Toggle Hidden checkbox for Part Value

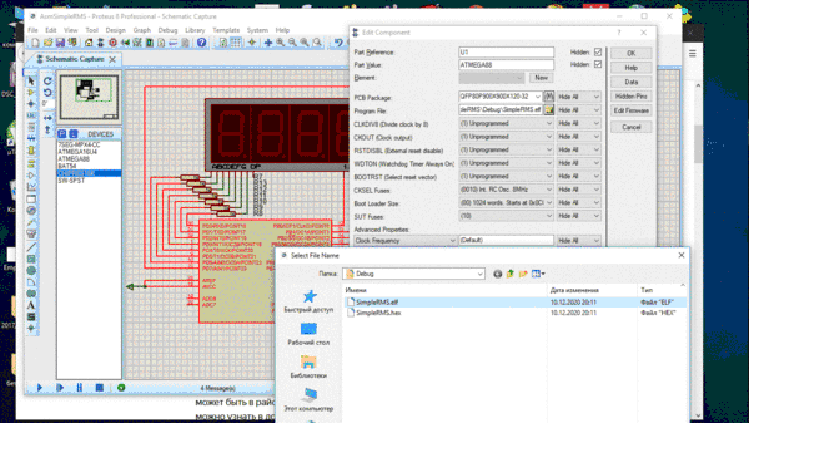coord(598,65)
